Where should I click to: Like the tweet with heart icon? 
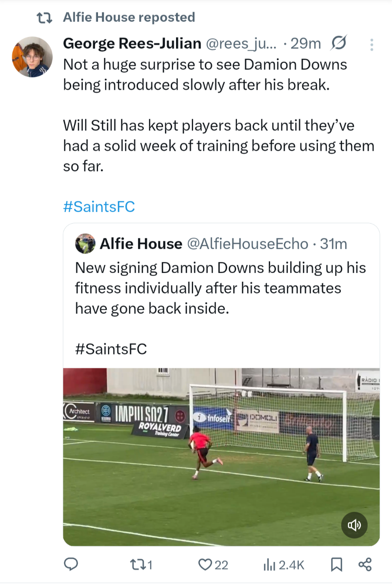(213, 565)
